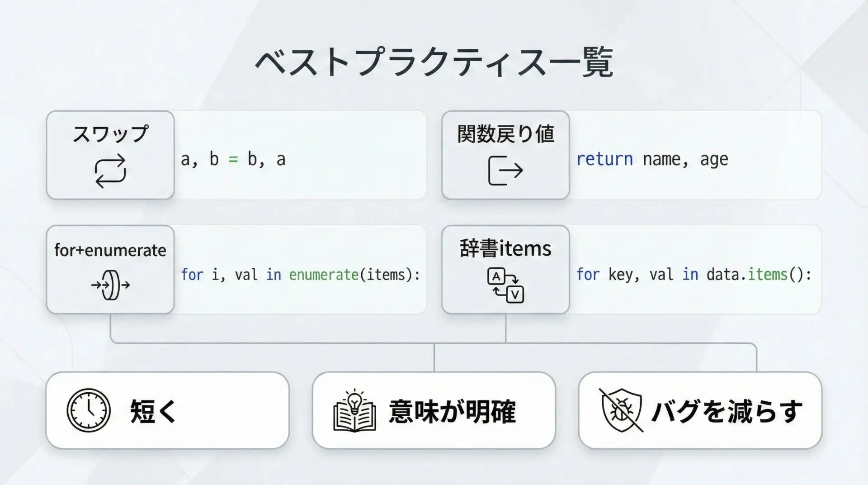This screenshot has width=868, height=485.
Task: Select the 関数戻り値 label
Action: tap(505, 134)
